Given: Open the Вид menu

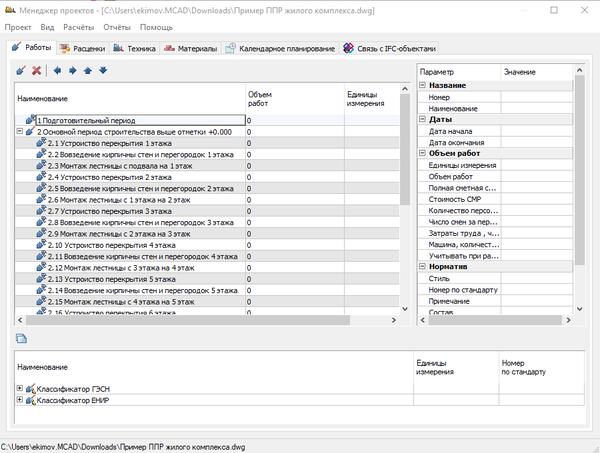Looking at the screenshot, I should [47, 27].
